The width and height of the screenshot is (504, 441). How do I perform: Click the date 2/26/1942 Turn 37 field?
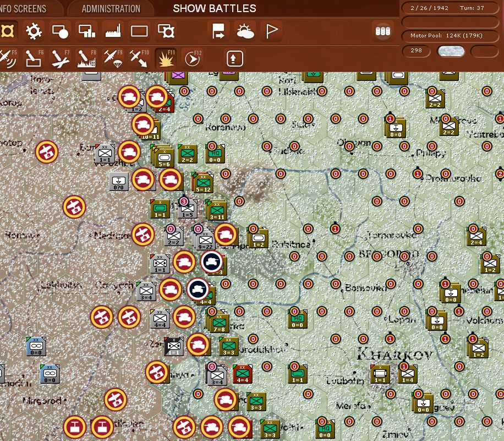[450, 8]
